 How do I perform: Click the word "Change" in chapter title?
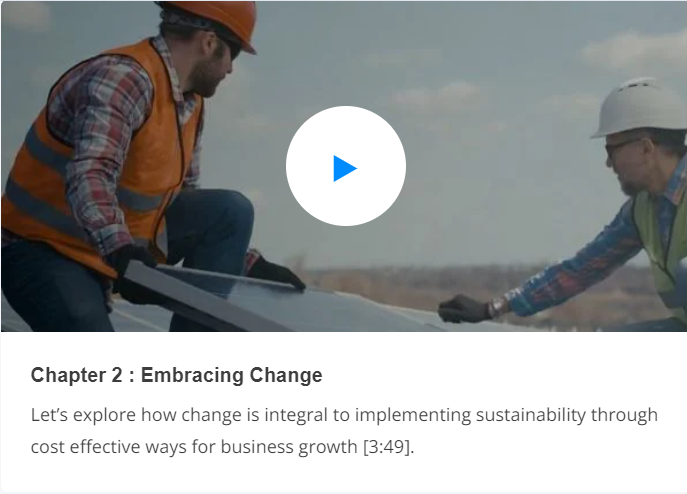(x=286, y=376)
